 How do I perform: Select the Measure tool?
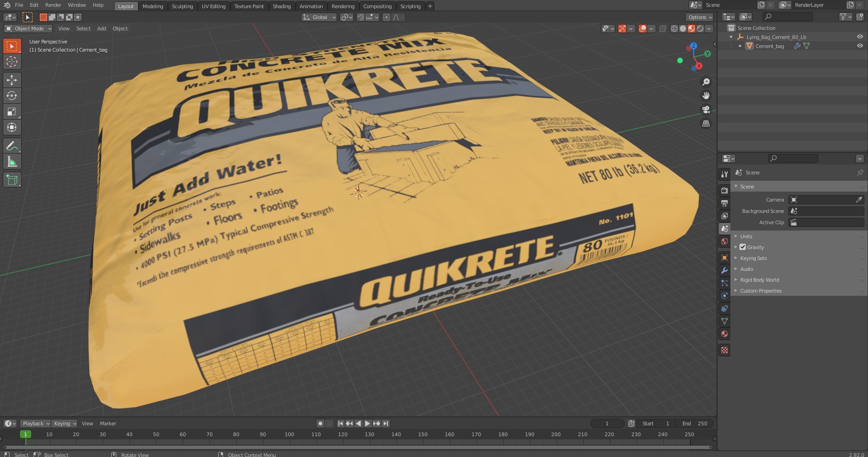pos(12,162)
